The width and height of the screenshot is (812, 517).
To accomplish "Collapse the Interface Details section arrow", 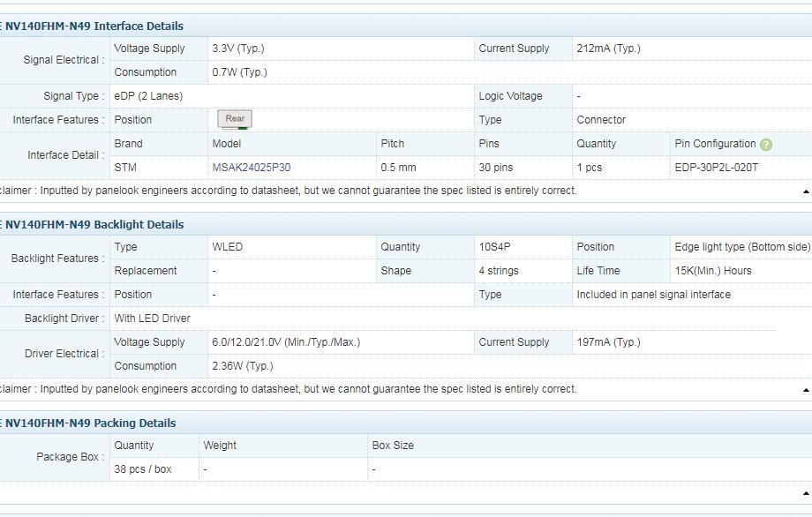I will pos(806,191).
